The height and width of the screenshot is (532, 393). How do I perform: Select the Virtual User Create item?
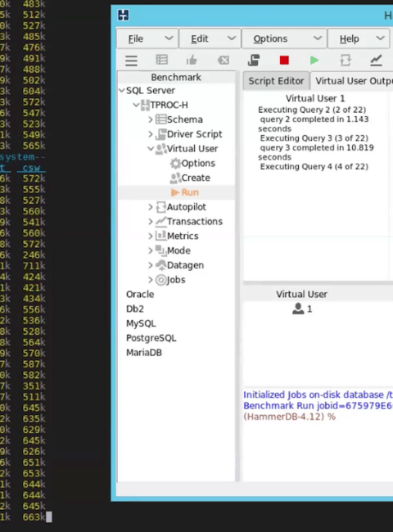click(x=190, y=178)
